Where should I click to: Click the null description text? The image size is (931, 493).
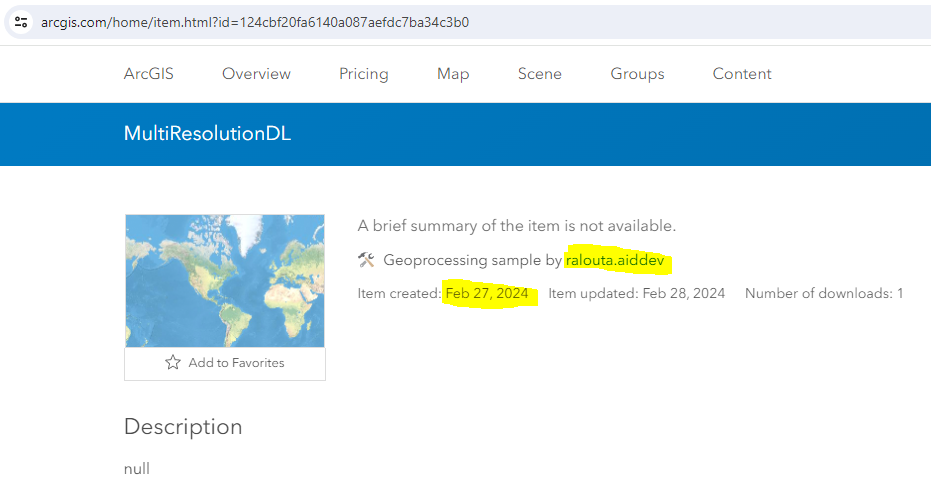(137, 468)
